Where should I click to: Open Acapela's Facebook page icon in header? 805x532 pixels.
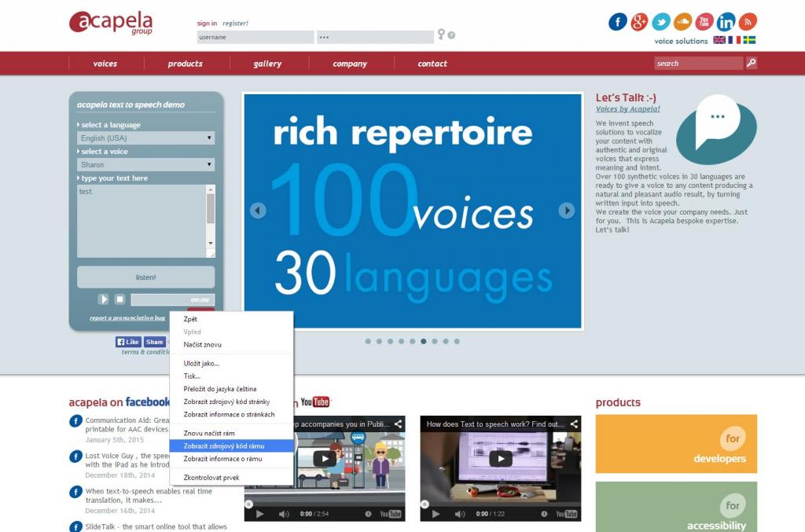point(618,22)
